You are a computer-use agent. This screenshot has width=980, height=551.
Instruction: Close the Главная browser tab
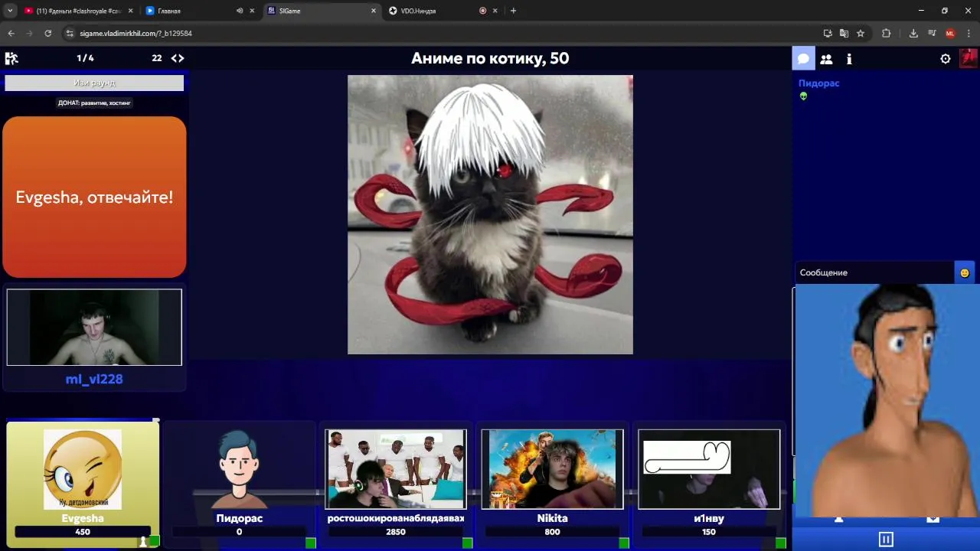[252, 11]
